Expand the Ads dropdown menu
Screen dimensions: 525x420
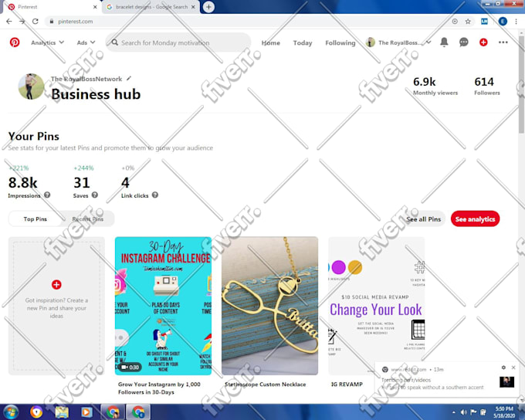coord(86,42)
